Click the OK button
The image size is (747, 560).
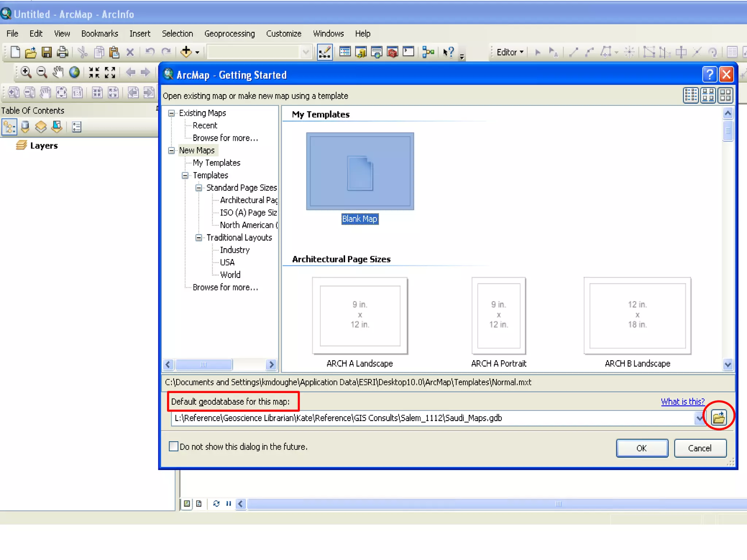coord(642,448)
